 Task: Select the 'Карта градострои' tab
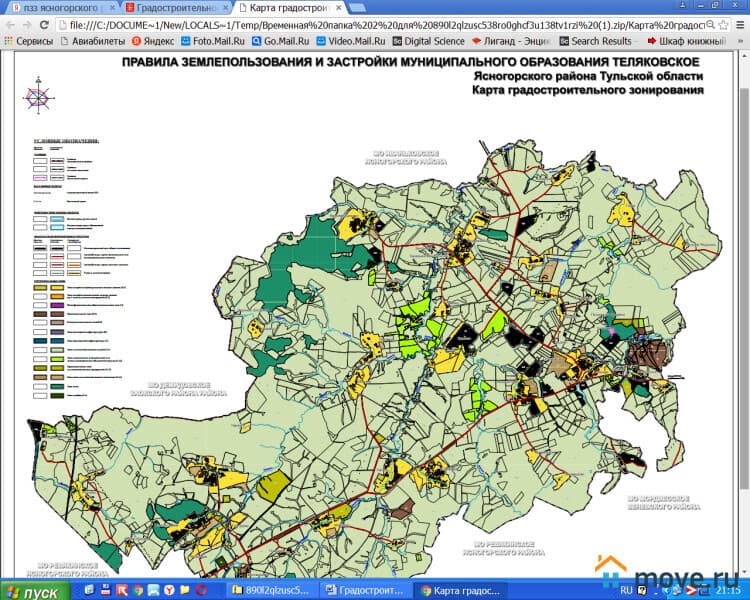pyautogui.click(x=289, y=8)
